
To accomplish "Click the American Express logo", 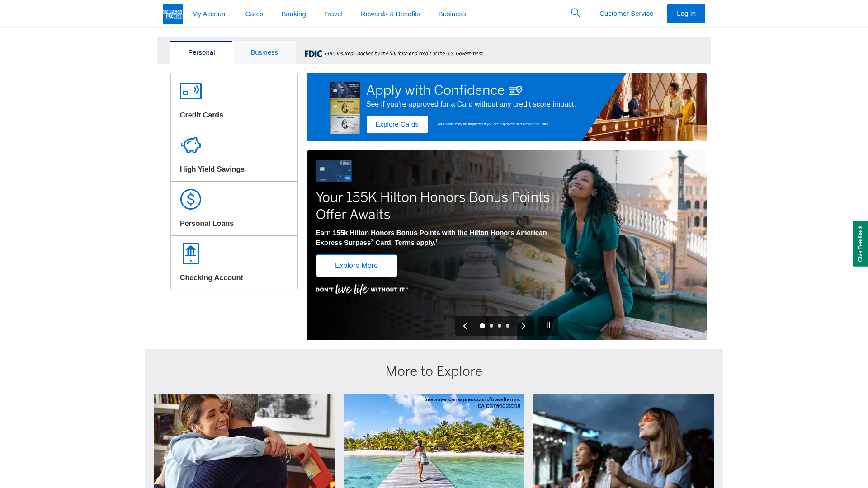I will 173,14.
